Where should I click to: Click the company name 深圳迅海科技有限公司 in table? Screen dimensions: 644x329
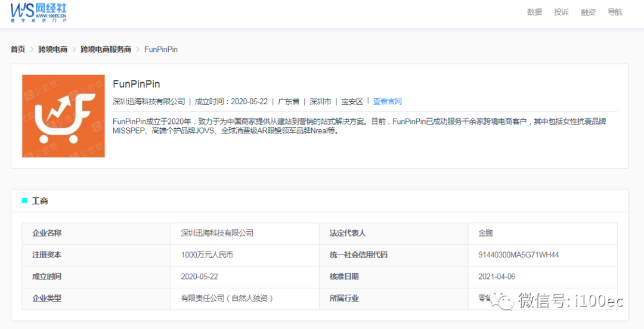(x=217, y=233)
